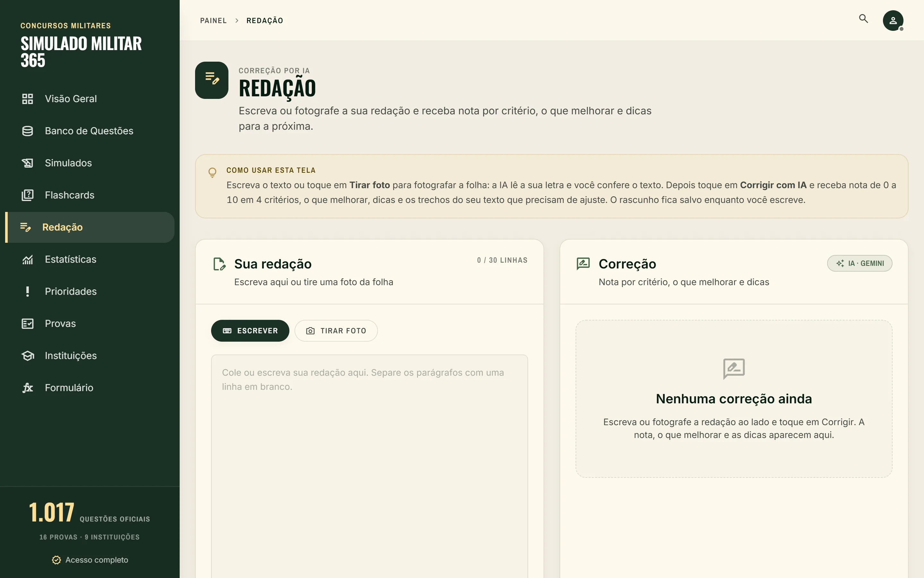Click the Flashcards question-card icon
The image size is (924, 578).
point(28,195)
